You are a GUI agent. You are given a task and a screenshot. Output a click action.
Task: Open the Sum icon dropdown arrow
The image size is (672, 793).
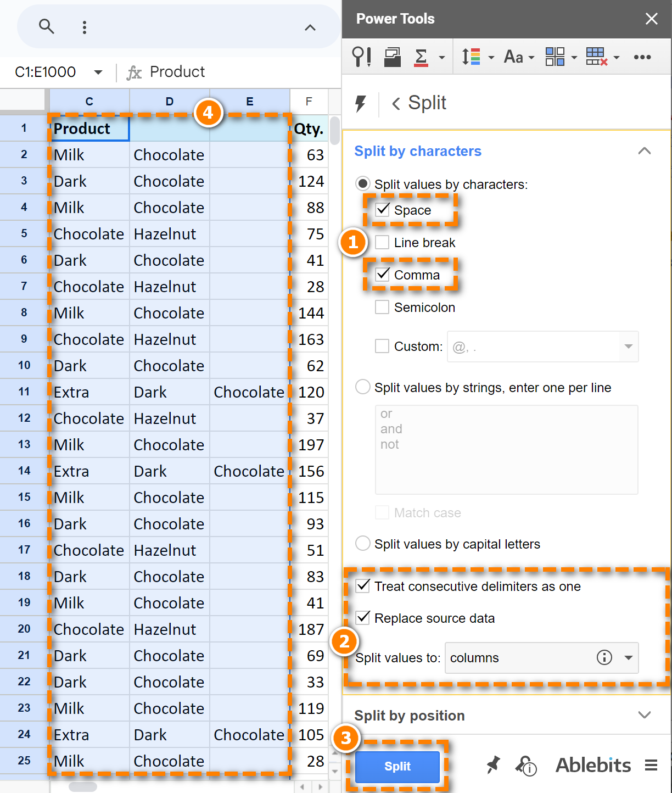(x=441, y=57)
